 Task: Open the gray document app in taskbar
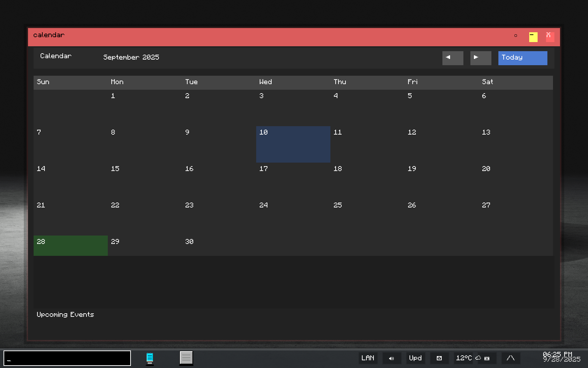pyautogui.click(x=186, y=358)
